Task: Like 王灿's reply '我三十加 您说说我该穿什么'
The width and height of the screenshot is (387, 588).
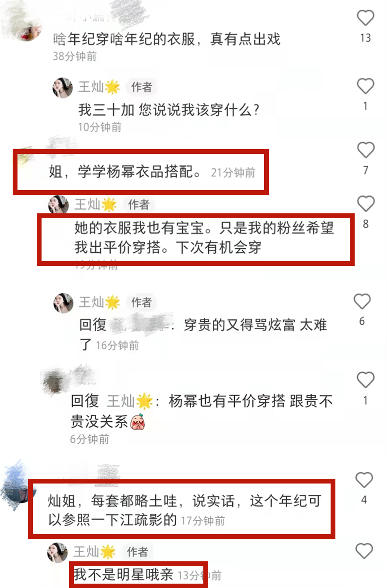Action: coord(366,87)
